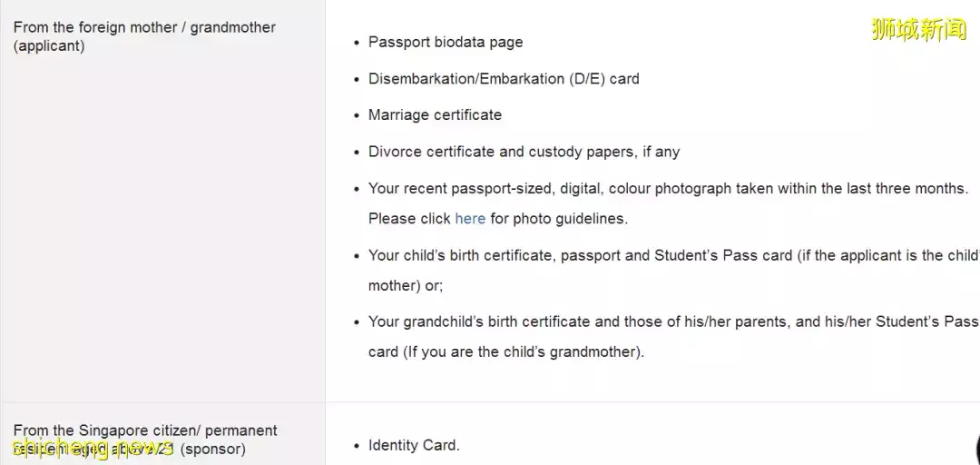The width and height of the screenshot is (980, 465).
Task: Open the "here" photo guidelines link
Action: pos(470,219)
